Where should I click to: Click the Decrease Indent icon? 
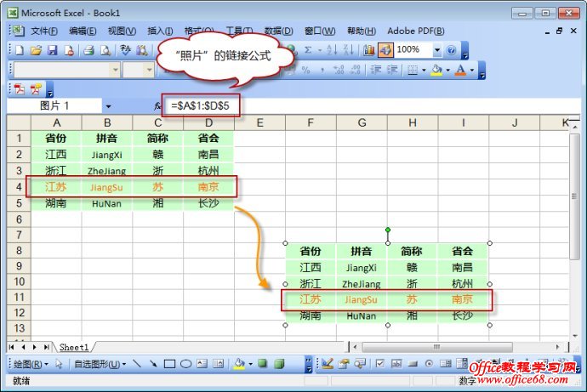click(375, 70)
